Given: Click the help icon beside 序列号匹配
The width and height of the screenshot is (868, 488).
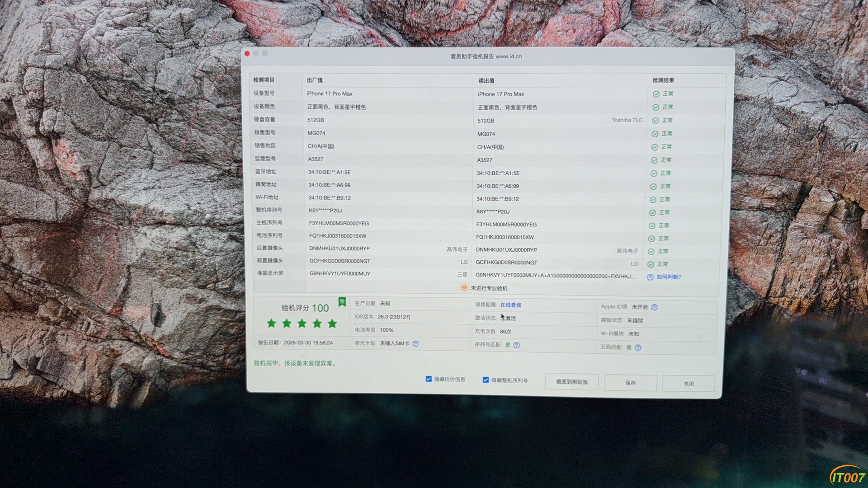Looking at the screenshot, I should (x=516, y=345).
